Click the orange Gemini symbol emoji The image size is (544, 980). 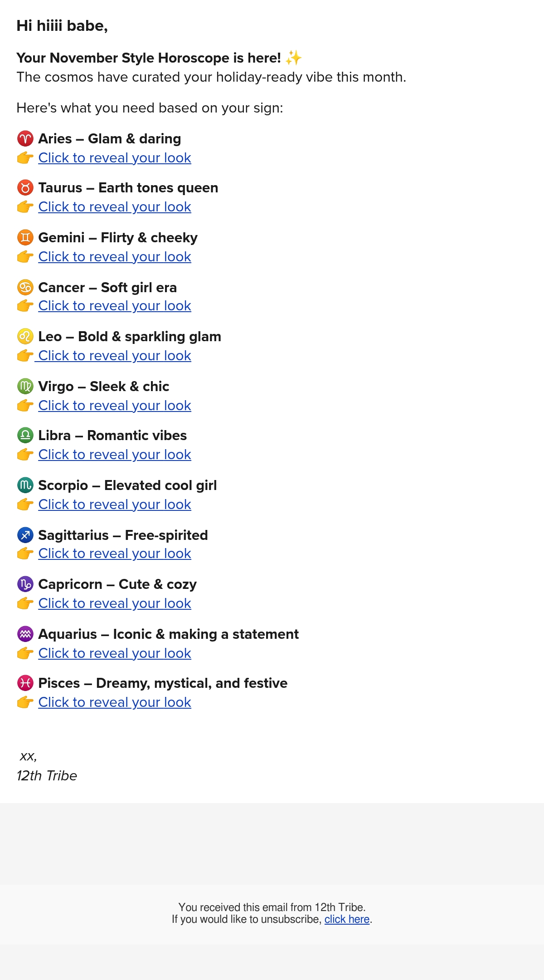click(x=25, y=237)
